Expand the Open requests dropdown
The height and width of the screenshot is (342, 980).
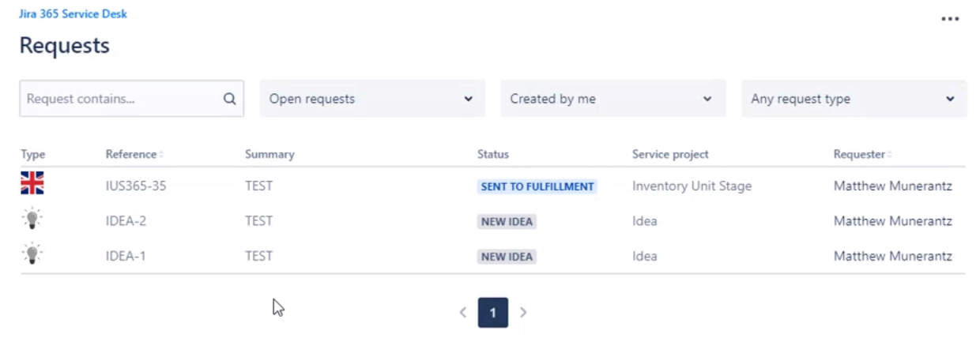click(x=372, y=99)
